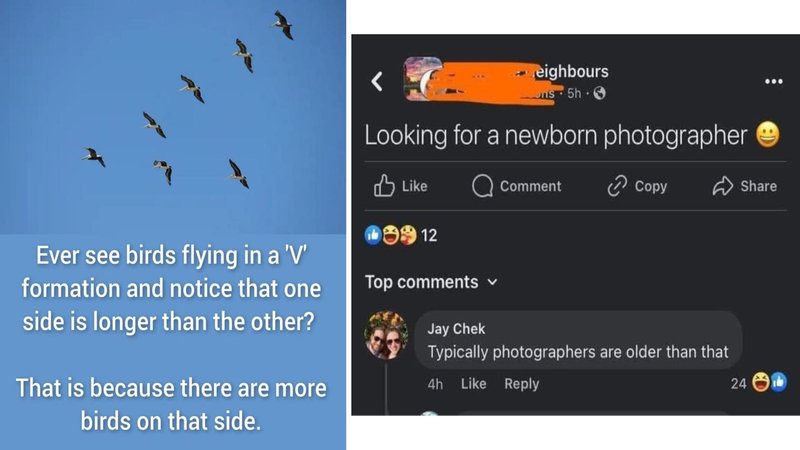Open the three-dot post options menu
Viewport: 800px width, 450px height.
click(x=773, y=81)
